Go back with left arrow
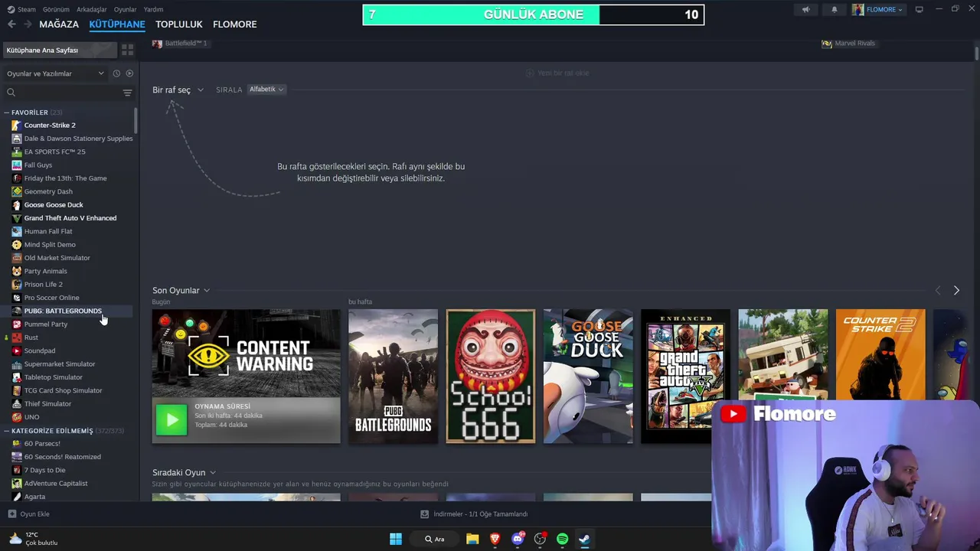980x551 pixels. [x=11, y=24]
